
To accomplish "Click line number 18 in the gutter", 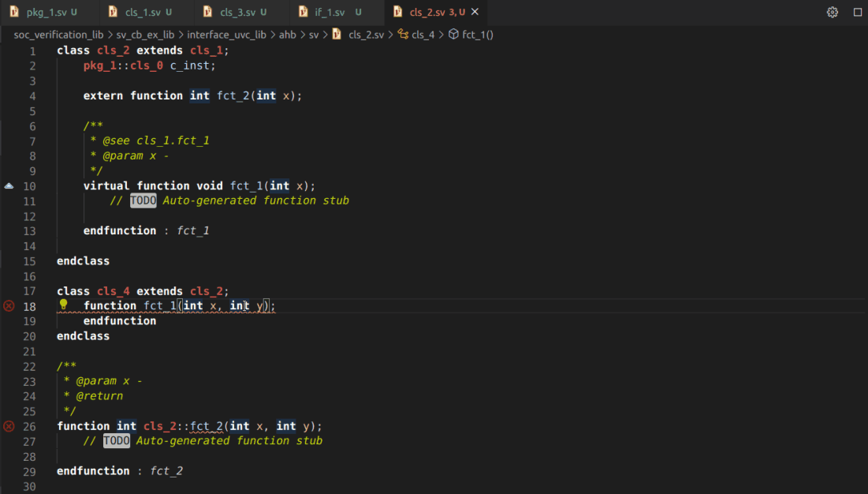I will (29, 306).
